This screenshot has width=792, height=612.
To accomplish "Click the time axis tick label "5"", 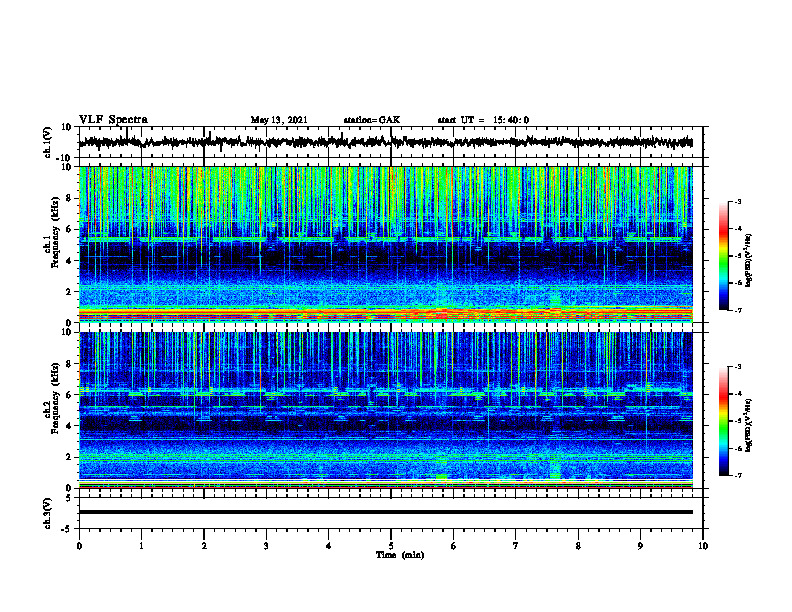I will (391, 546).
